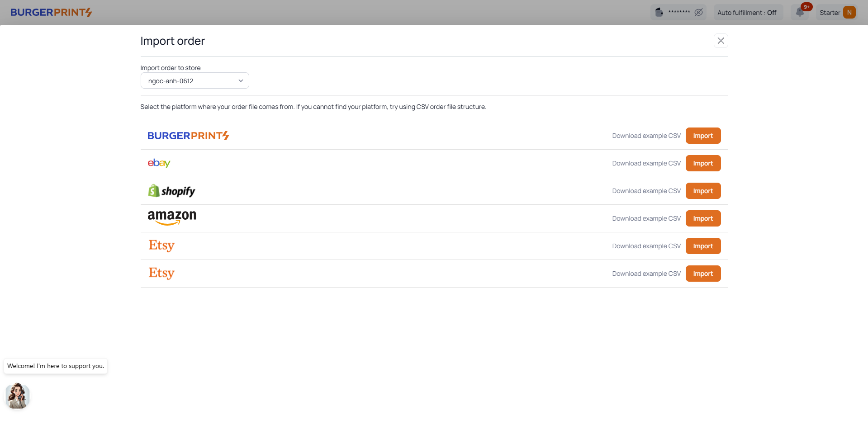
Task: Download the eBay example CSV
Action: click(646, 163)
